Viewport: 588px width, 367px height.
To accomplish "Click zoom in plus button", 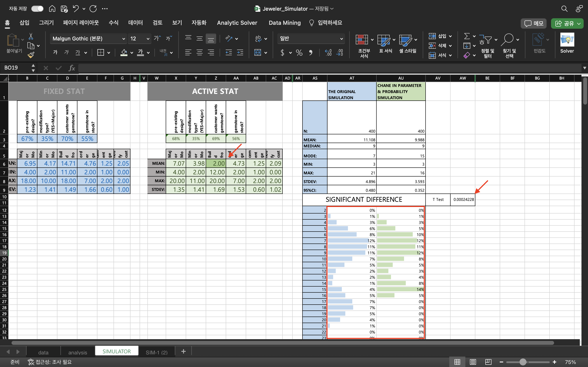I will point(555,362).
